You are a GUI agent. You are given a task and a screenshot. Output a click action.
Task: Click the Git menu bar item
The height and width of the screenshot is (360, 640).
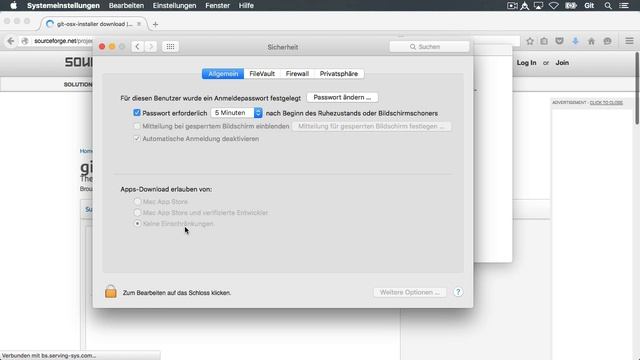pyautogui.click(x=589, y=6)
